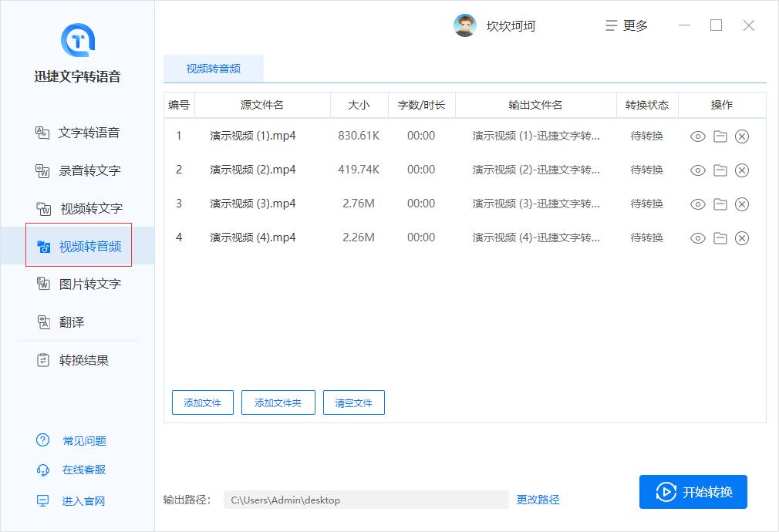
Task: Preview 演示视频 (4).mp4 using the eye toggle
Action: pos(697,237)
